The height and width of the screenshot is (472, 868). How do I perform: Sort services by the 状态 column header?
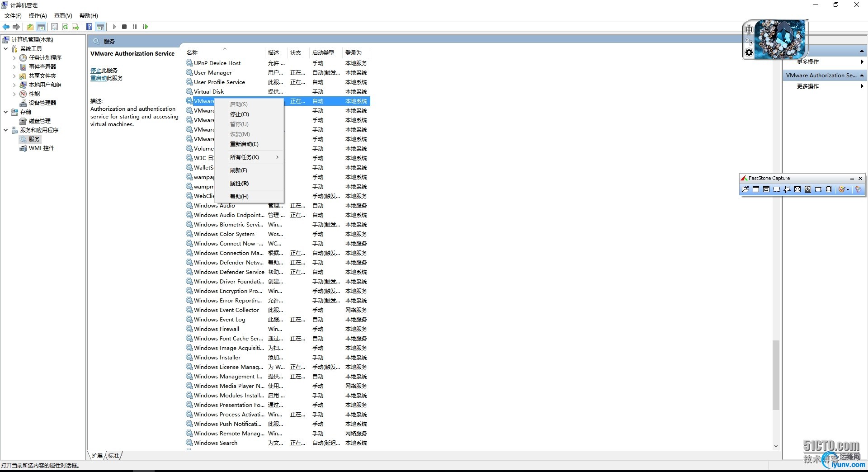pyautogui.click(x=299, y=53)
